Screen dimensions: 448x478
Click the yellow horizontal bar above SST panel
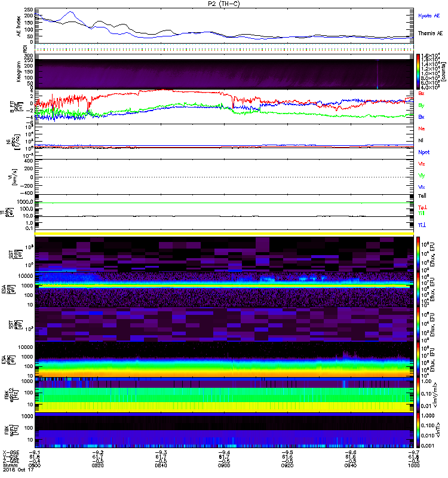click(224, 234)
